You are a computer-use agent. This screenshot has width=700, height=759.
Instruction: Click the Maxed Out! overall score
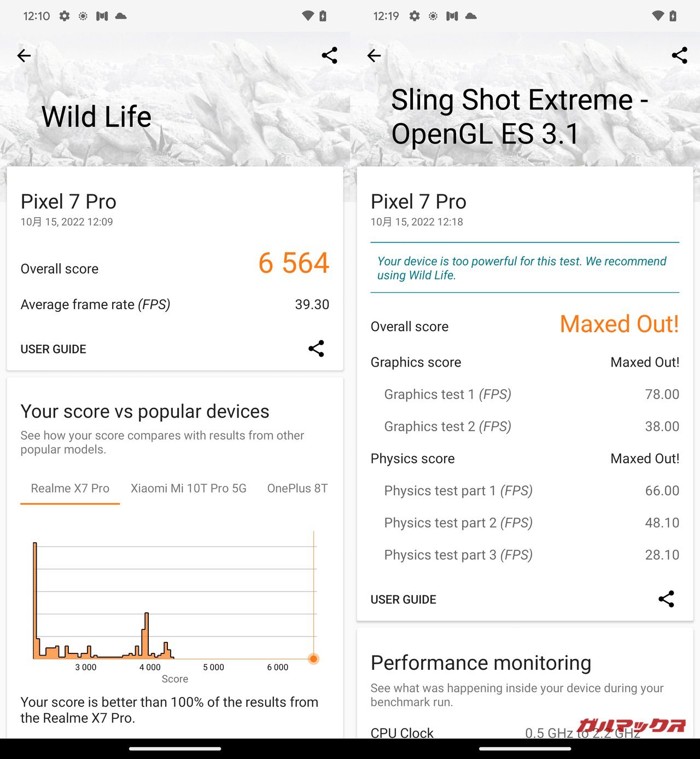click(619, 324)
